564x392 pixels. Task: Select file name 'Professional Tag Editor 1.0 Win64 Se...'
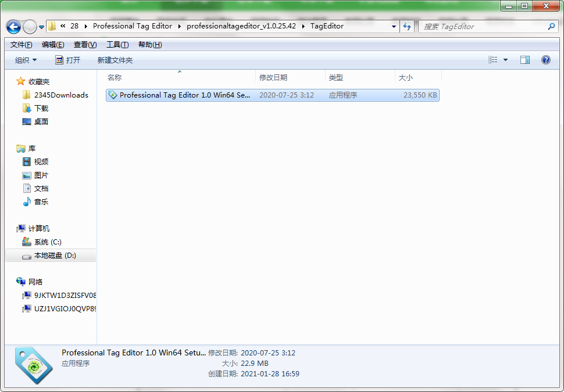click(x=185, y=95)
